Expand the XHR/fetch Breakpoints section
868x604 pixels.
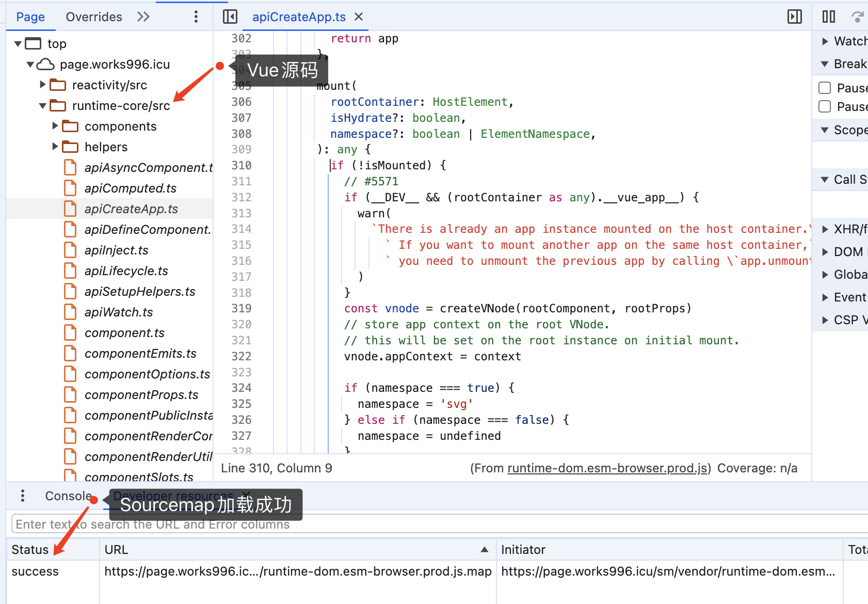click(x=825, y=229)
